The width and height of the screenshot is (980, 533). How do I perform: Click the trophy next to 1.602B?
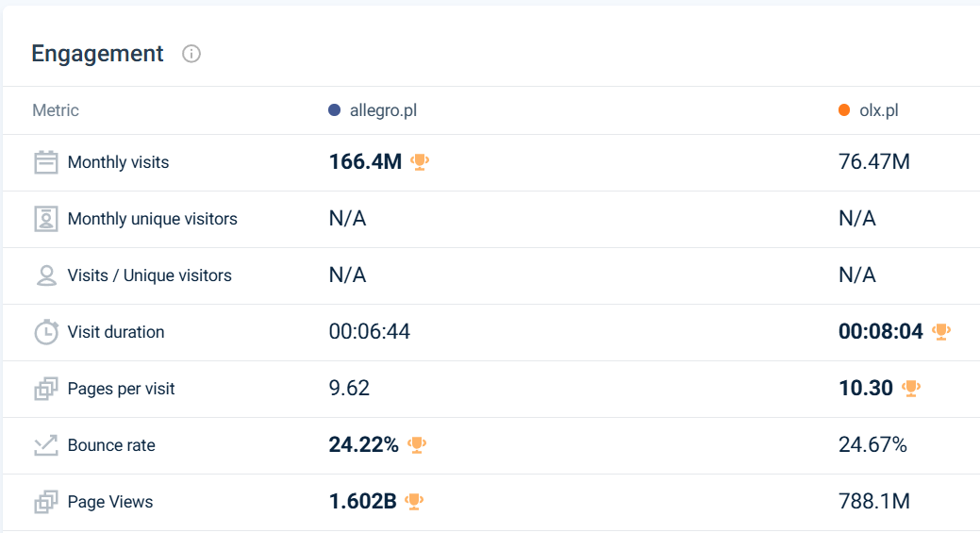click(x=414, y=501)
